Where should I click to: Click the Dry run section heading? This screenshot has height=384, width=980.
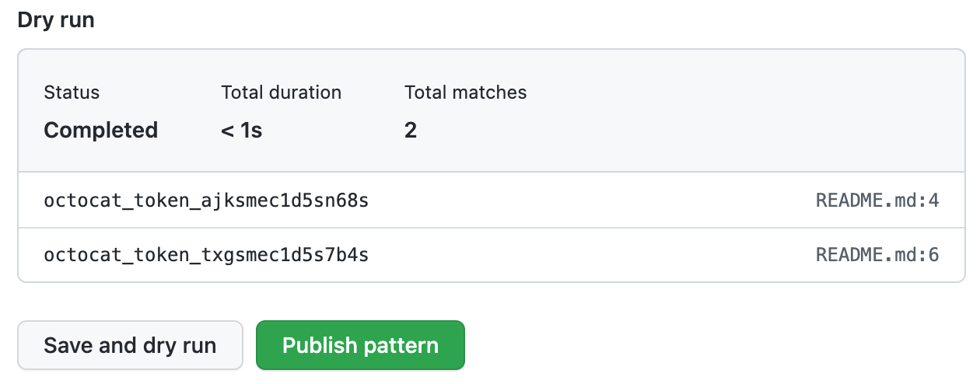56,20
